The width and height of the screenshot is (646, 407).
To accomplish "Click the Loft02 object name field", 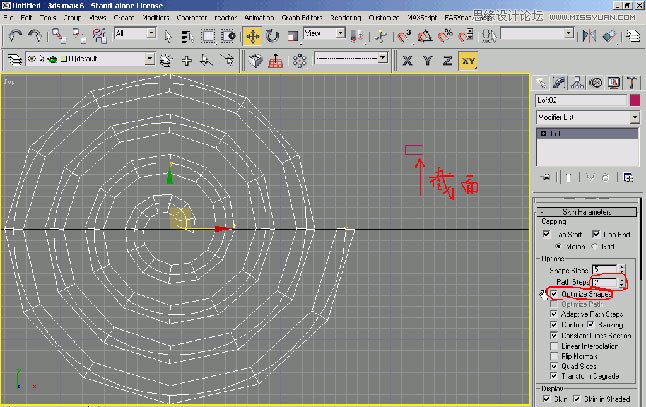I will pos(580,100).
